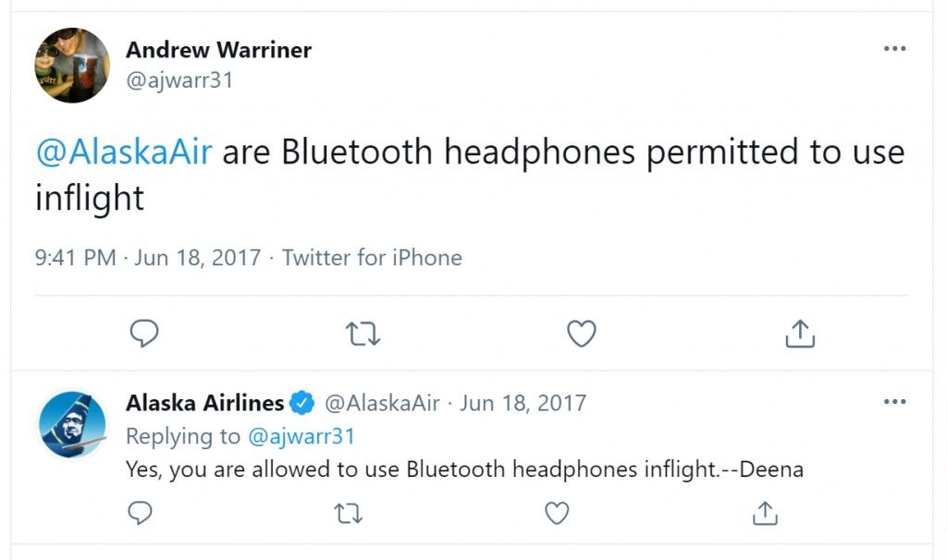947x560 pixels.
Task: Open Andrew Warriner's profile picture
Action: [72, 66]
